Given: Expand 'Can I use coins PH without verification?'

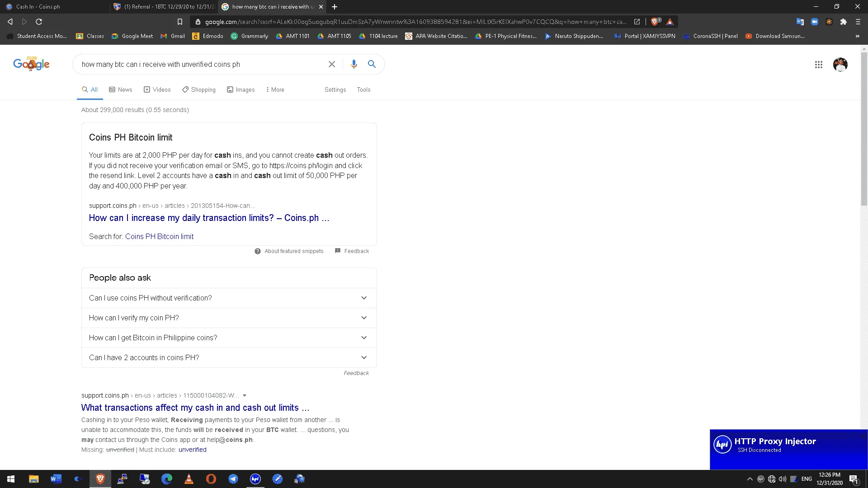Looking at the screenshot, I should pos(229,298).
